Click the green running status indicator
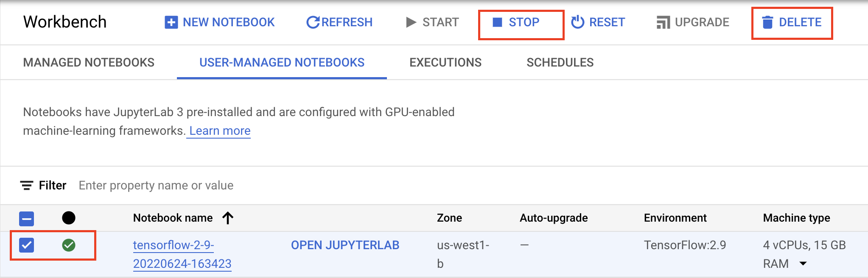The height and width of the screenshot is (278, 868). (69, 245)
